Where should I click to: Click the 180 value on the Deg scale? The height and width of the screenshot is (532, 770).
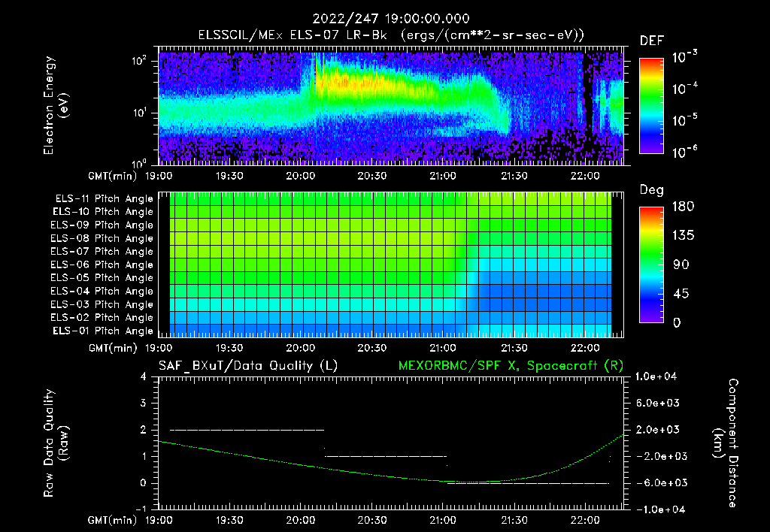click(x=683, y=207)
